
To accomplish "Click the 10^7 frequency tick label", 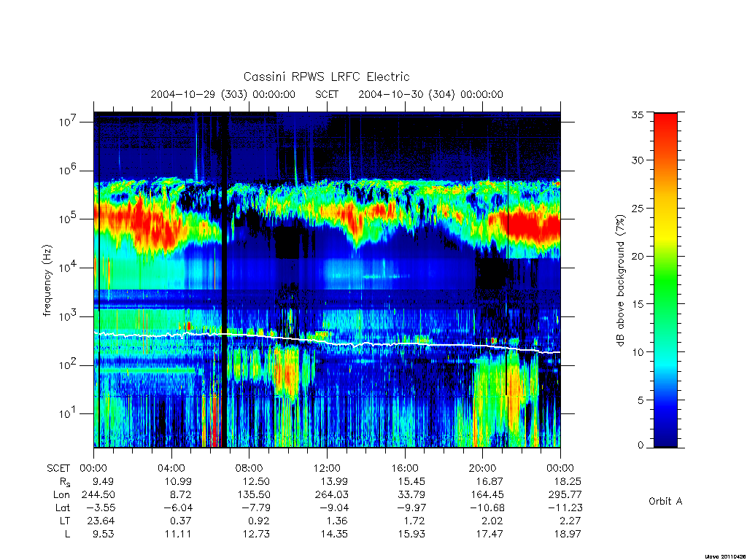I will coord(69,121).
